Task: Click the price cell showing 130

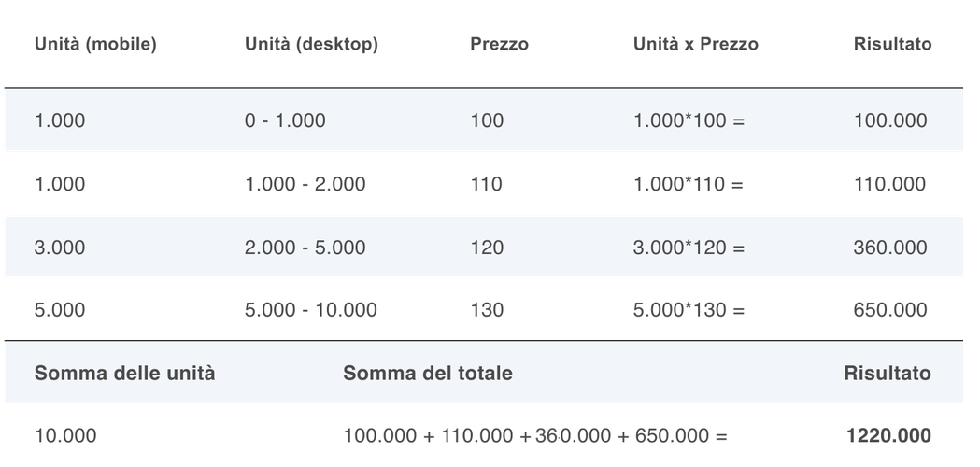Action: point(486,310)
